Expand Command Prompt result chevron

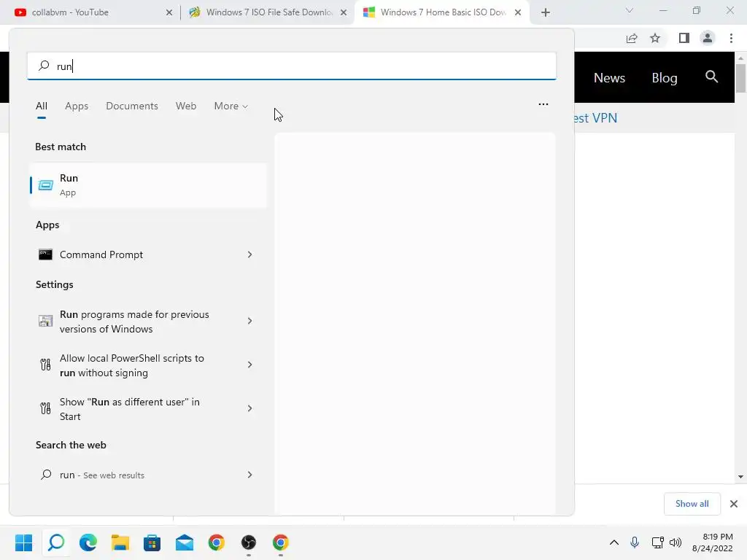[x=249, y=254]
